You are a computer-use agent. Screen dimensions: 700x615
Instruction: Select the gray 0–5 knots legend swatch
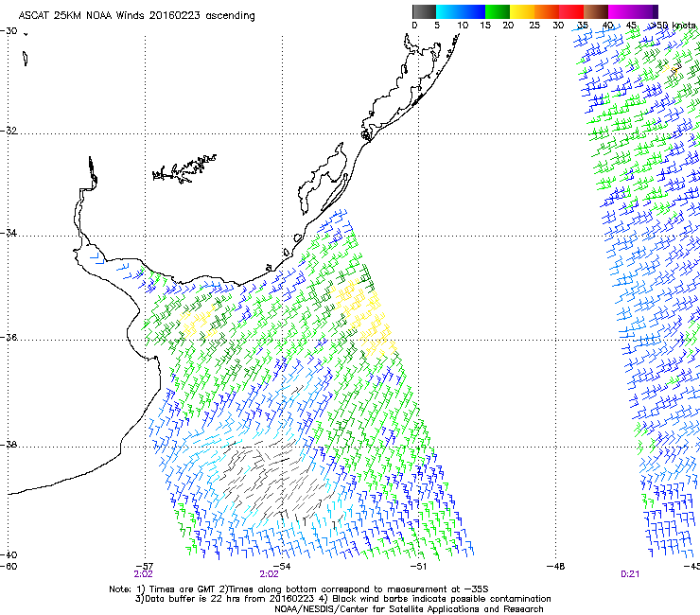[x=424, y=11]
